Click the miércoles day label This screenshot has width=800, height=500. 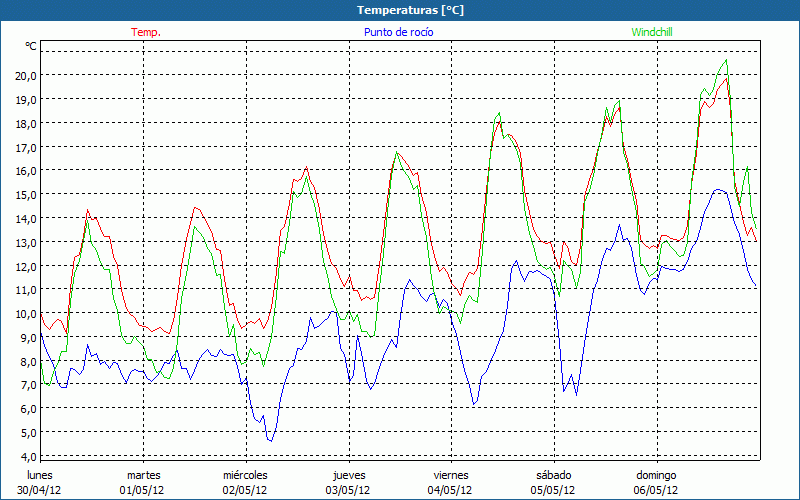[245, 475]
